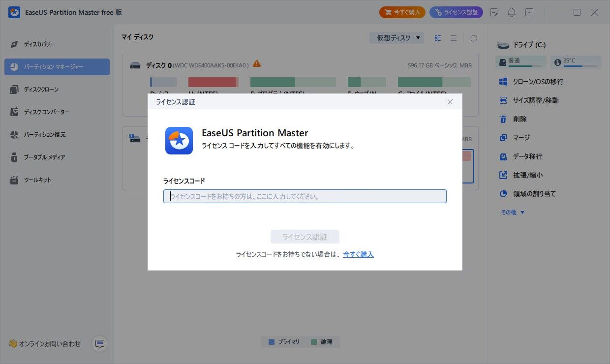This screenshot has height=364, width=610.
Task: Open the 仮想ディスク dropdown
Action: (396, 37)
